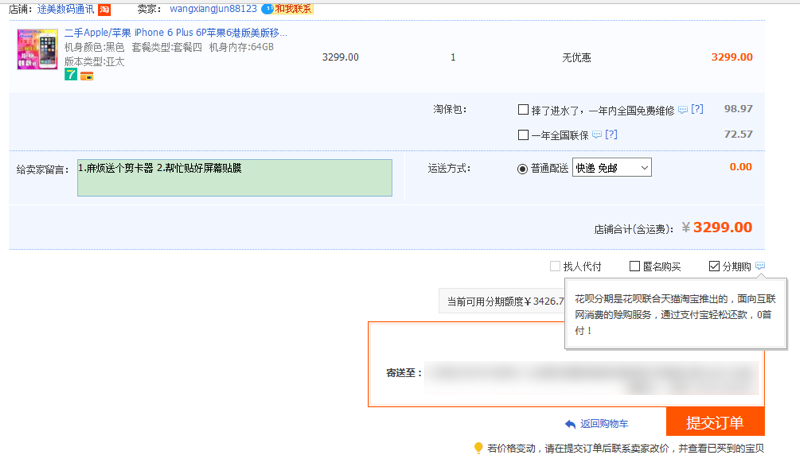Click the comment bubble next to 一年全国联保

(x=597, y=135)
